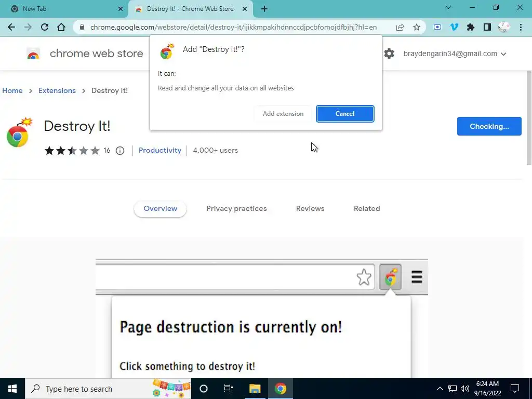This screenshot has width=532, height=399.
Task: Open Cortana circle icon on taskbar
Action: click(204, 389)
